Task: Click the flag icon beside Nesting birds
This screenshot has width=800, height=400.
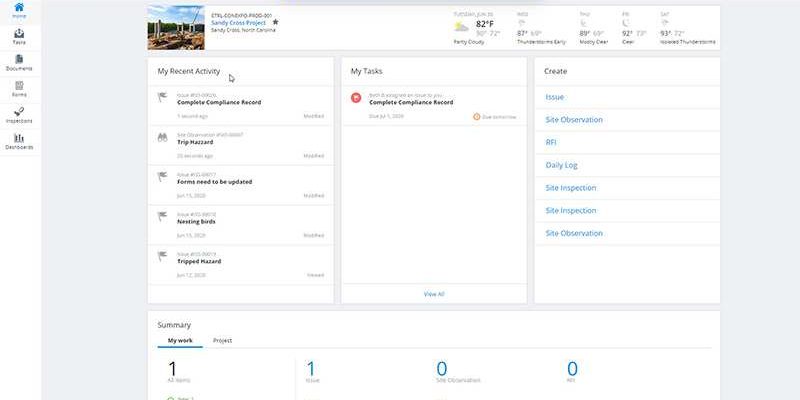Action: [162, 215]
